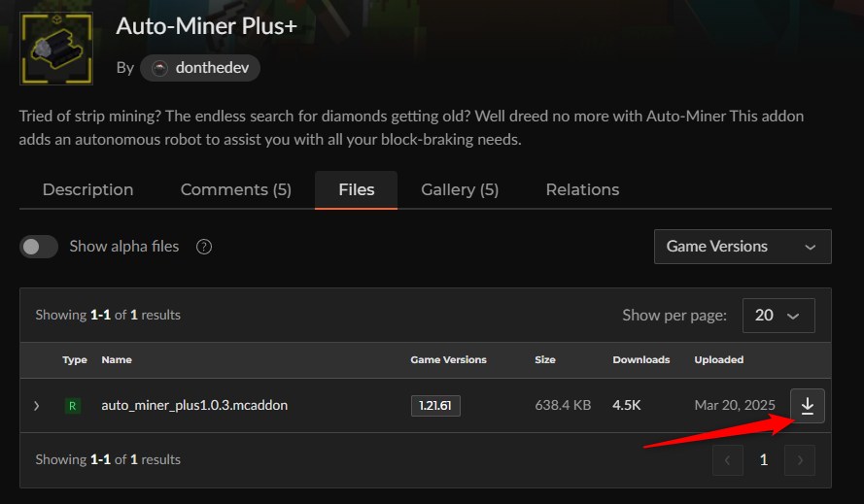Screen dimensions: 864x504
Task: Open the Game Versions filter dropdown
Action: [743, 247]
